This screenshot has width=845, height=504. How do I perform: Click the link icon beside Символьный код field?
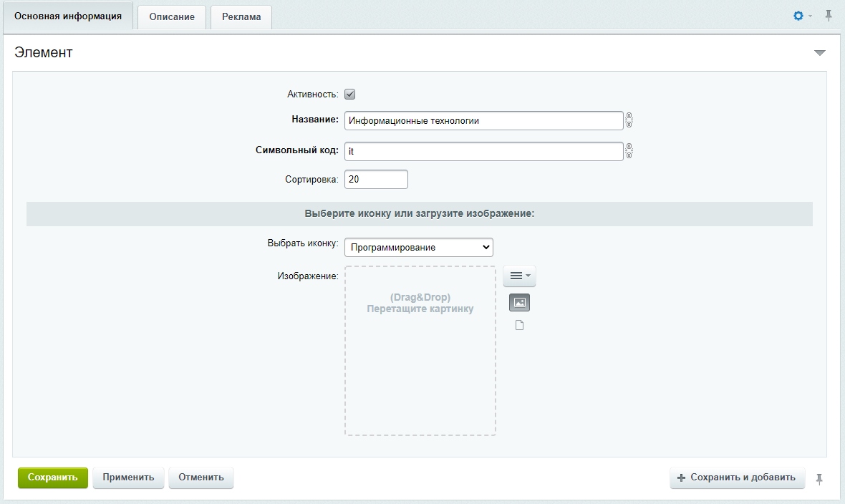[629, 152]
